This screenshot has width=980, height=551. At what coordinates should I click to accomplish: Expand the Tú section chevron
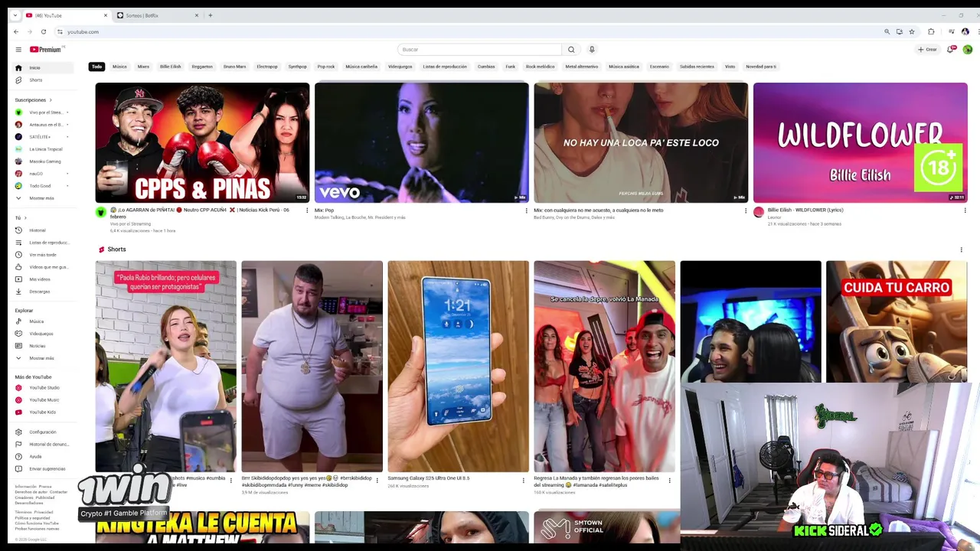click(x=25, y=218)
